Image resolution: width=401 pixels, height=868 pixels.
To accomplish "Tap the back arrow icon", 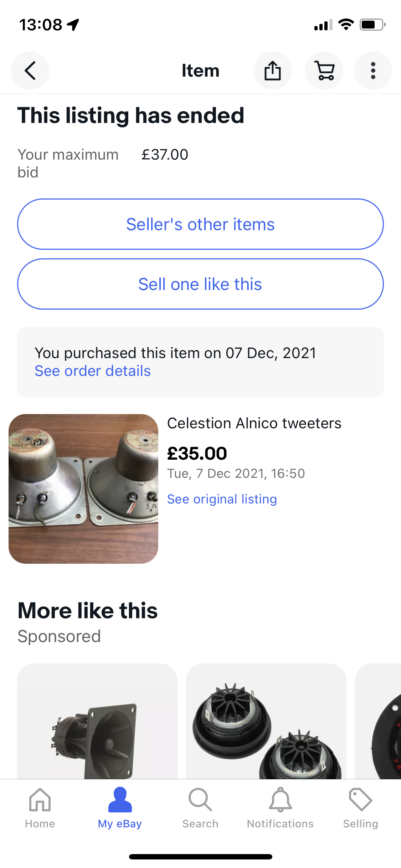I will pyautogui.click(x=30, y=71).
